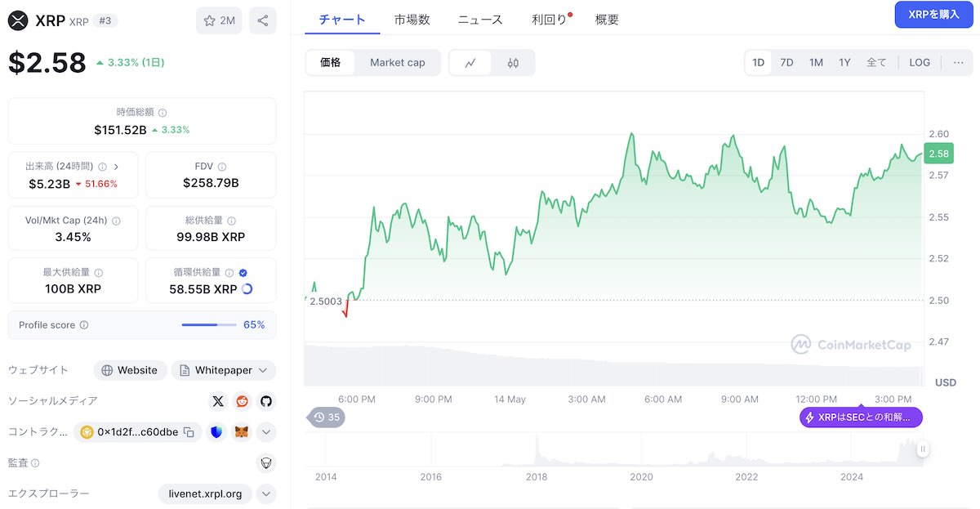Screen dimensions: 980x509
Task: Open the Website link
Action: click(130, 371)
